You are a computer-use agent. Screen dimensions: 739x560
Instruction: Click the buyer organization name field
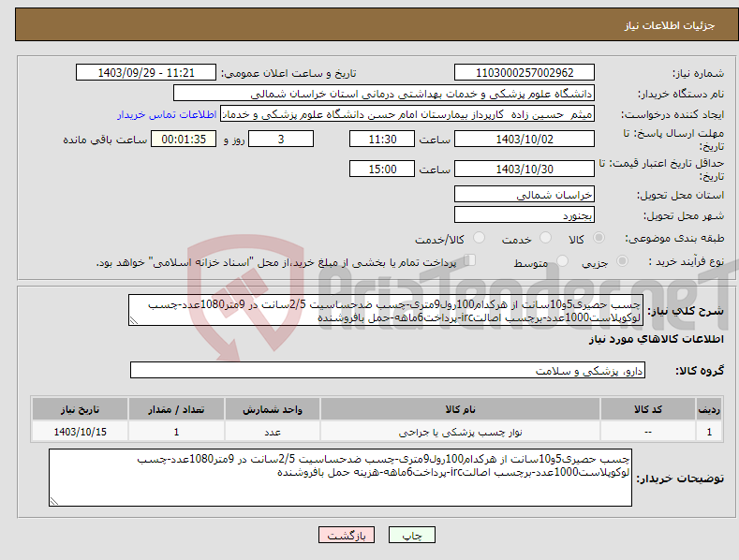384,93
